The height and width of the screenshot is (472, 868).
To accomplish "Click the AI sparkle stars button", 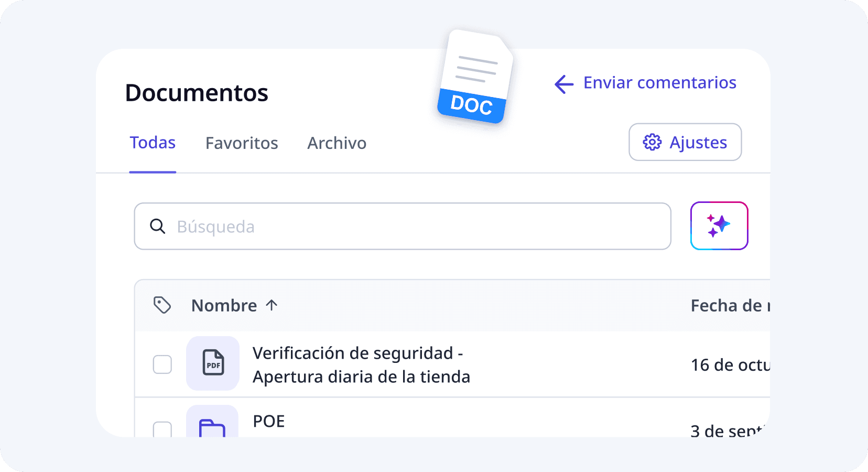I will point(719,226).
